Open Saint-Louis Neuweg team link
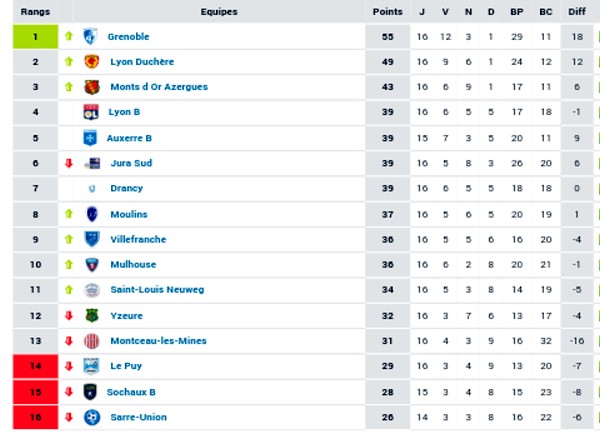The height and width of the screenshot is (434, 600). click(157, 290)
